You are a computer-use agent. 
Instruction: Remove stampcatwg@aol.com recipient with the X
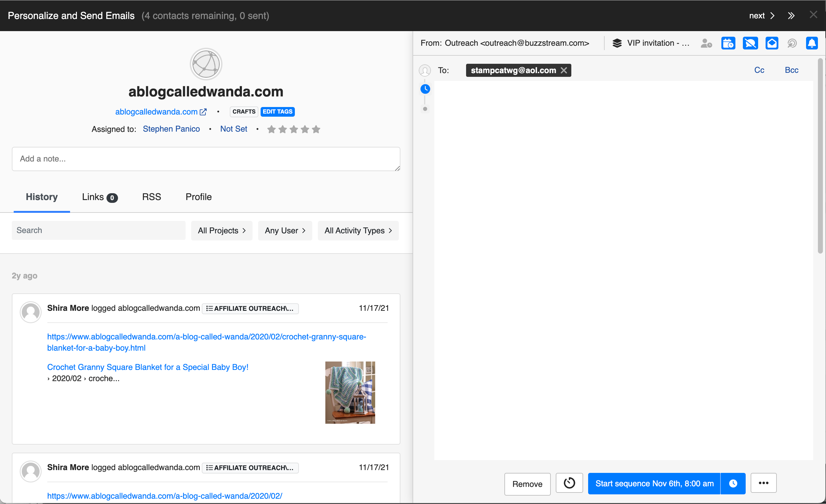point(564,70)
